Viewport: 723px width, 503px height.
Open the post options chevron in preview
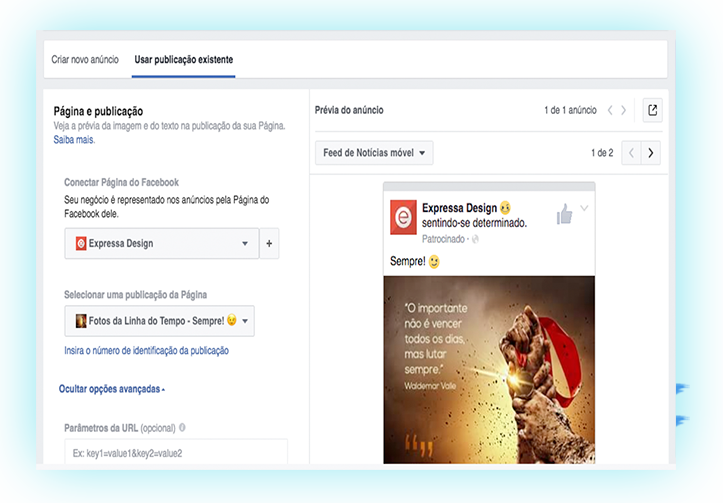tap(584, 208)
